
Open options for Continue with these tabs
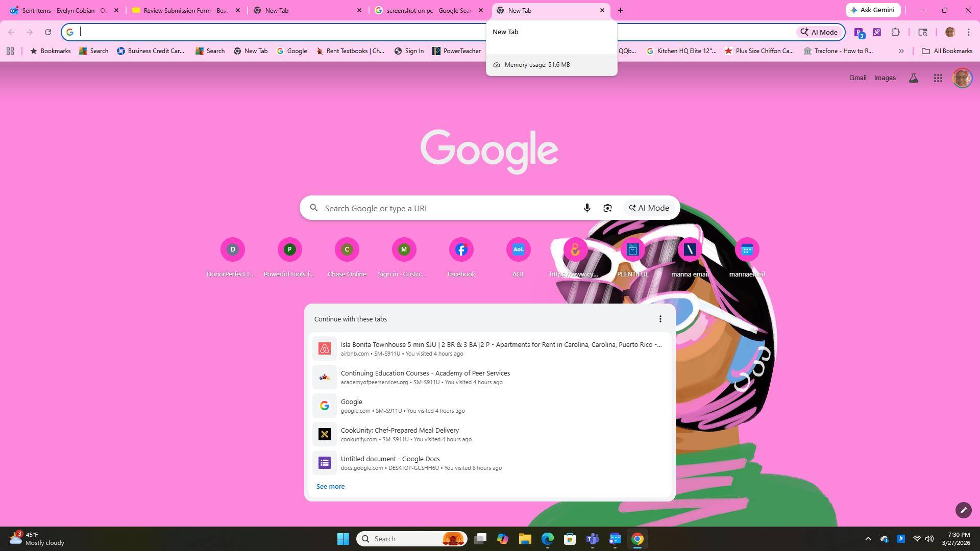[660, 319]
